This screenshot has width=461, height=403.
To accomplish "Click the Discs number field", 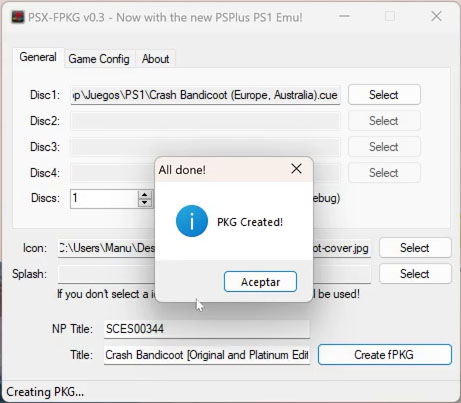I will (104, 199).
